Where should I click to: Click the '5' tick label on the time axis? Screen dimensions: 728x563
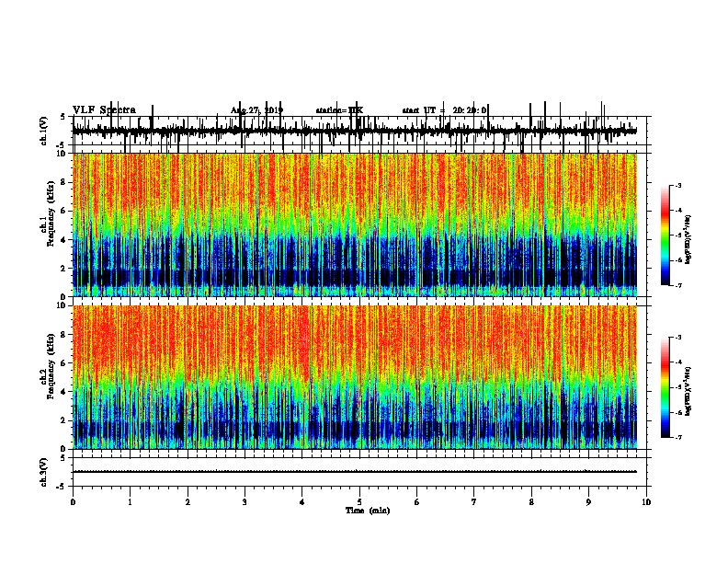click(359, 501)
